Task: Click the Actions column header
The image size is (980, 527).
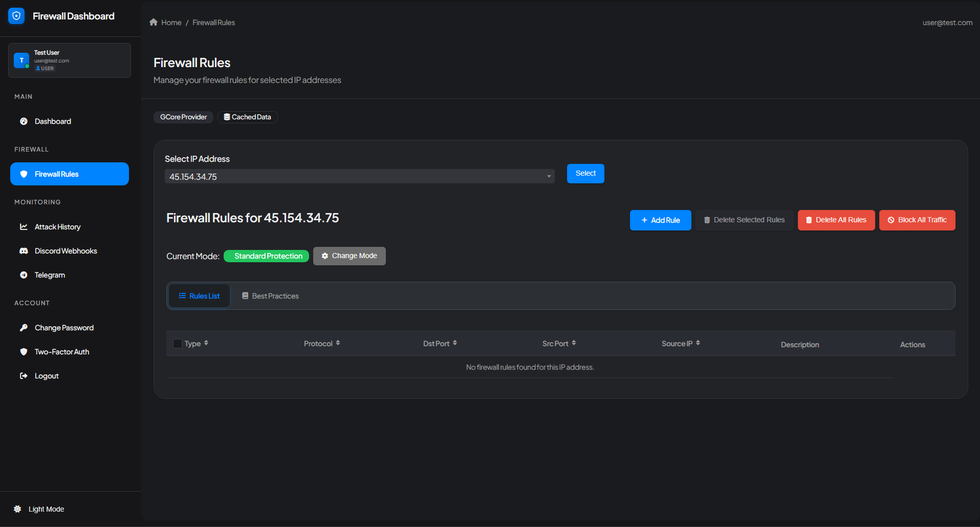Action: pyautogui.click(x=912, y=345)
